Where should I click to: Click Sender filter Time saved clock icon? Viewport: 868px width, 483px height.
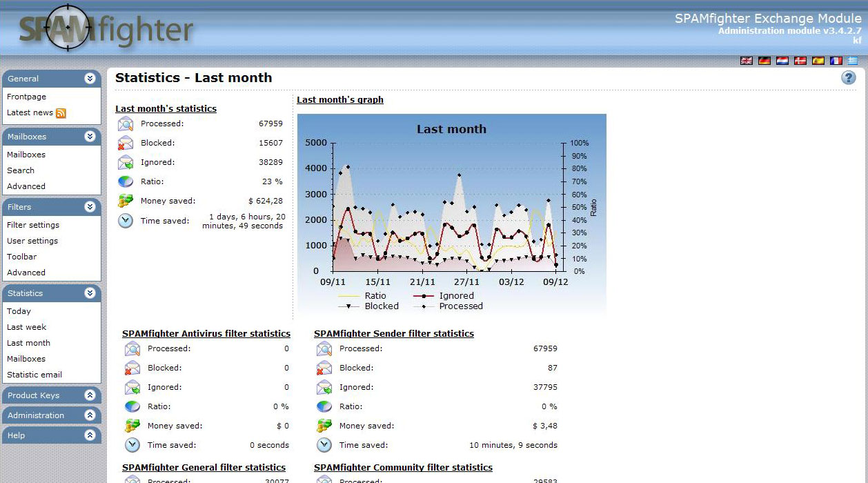point(324,446)
